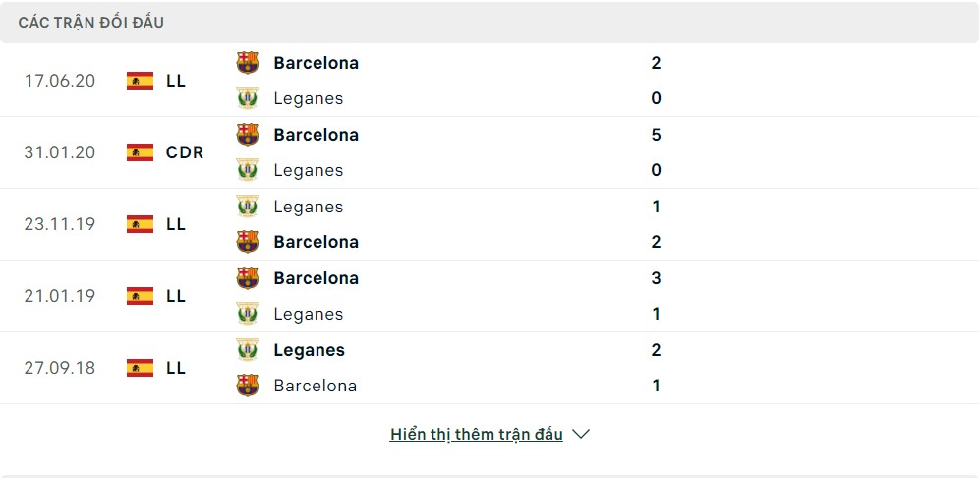
Task: Select the CDR competition label
Action: click(185, 152)
